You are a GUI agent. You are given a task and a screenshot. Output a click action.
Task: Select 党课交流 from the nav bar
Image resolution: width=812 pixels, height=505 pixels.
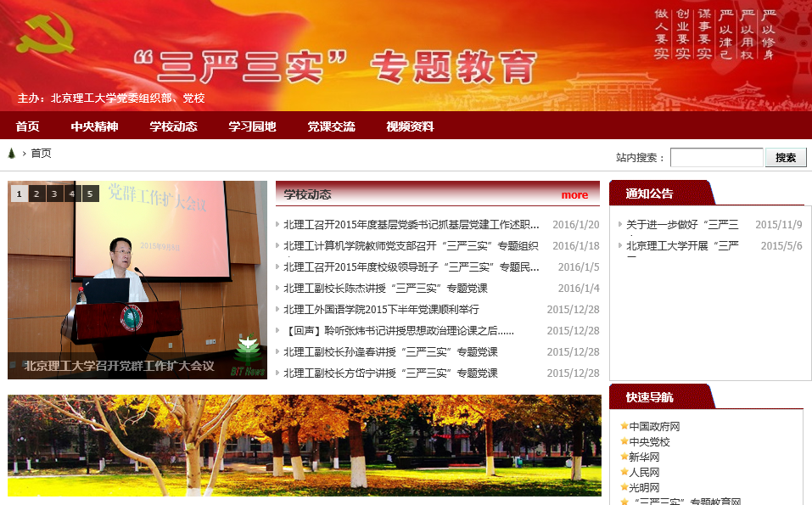(x=331, y=126)
